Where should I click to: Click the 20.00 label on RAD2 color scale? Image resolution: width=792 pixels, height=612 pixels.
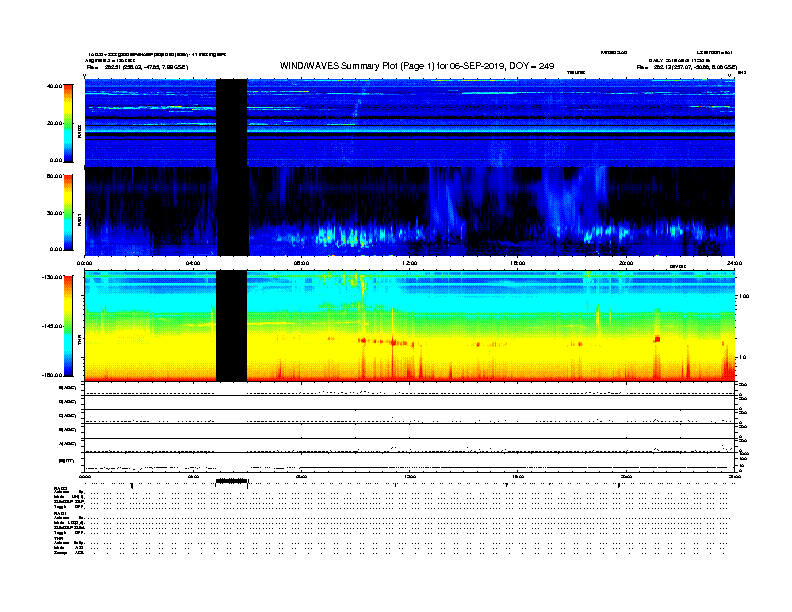click(54, 123)
